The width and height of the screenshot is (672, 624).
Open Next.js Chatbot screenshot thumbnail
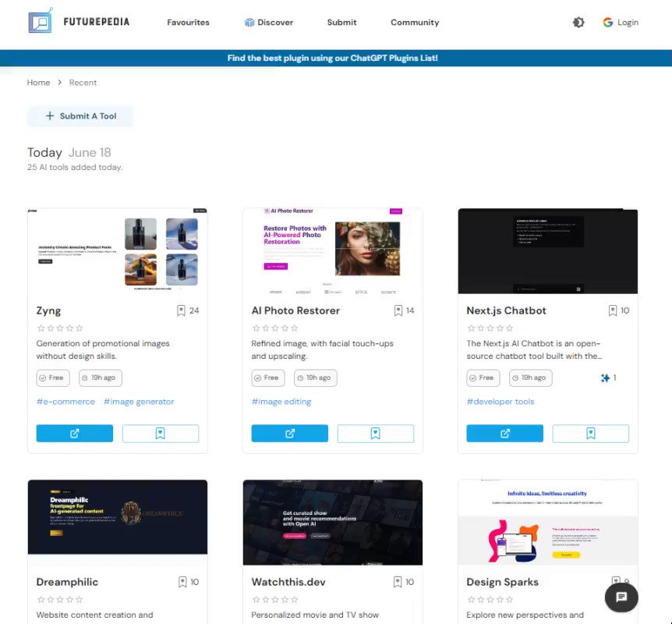(x=548, y=251)
